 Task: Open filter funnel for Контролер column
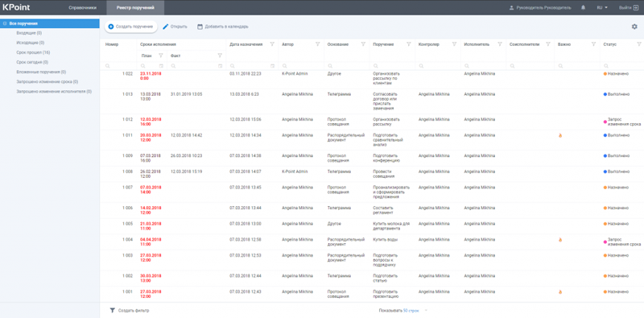[454, 44]
